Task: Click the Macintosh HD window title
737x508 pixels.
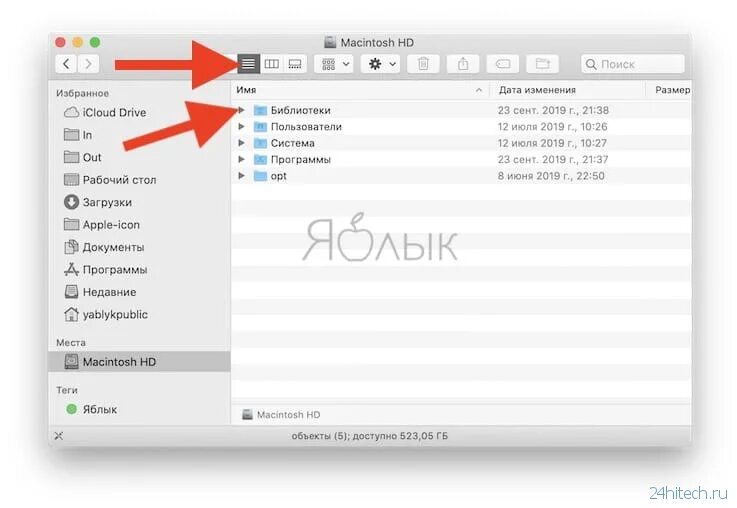Action: [377, 43]
